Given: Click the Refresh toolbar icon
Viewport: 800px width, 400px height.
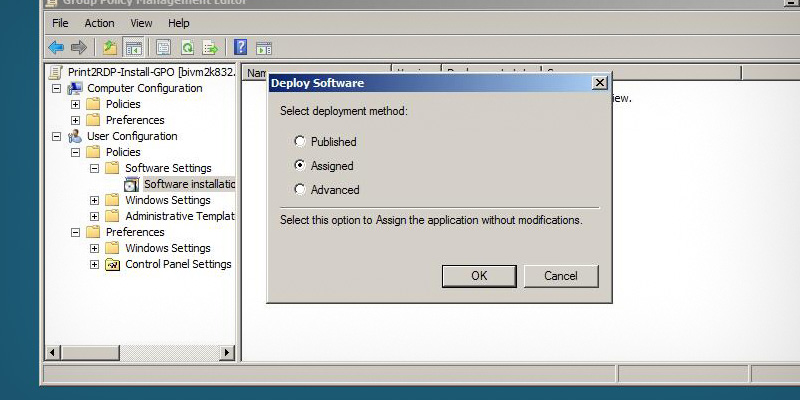Looking at the screenshot, I should click(x=187, y=47).
